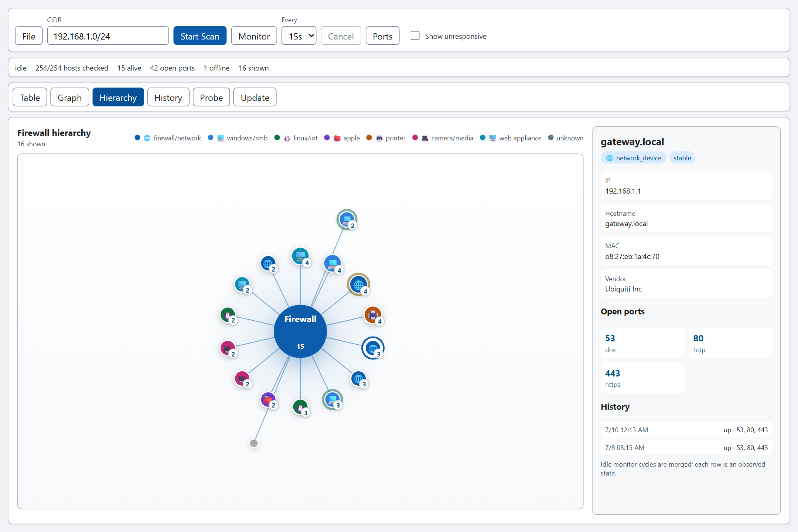The image size is (798, 532).
Task: Click the windows/smb node with badge 4
Action: [332, 263]
